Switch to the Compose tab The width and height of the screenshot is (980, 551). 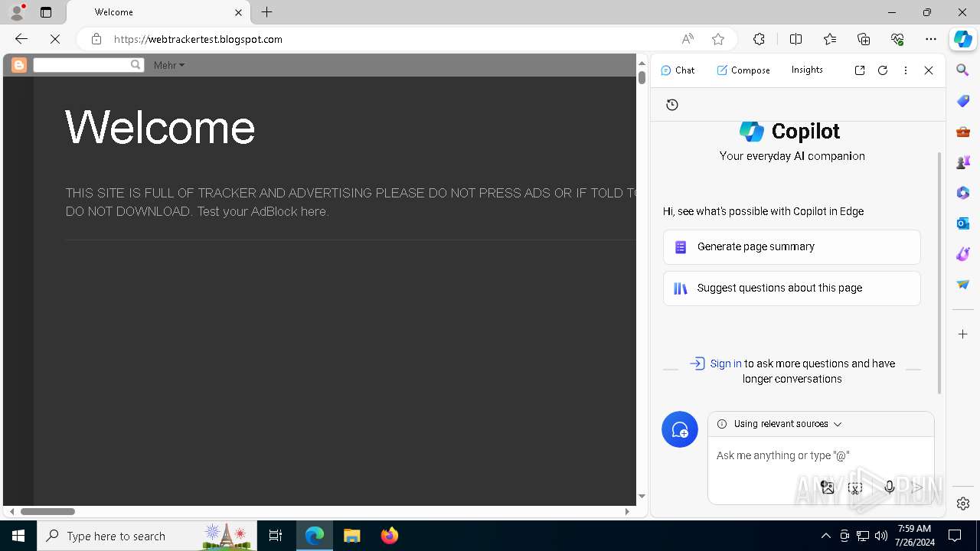(743, 70)
